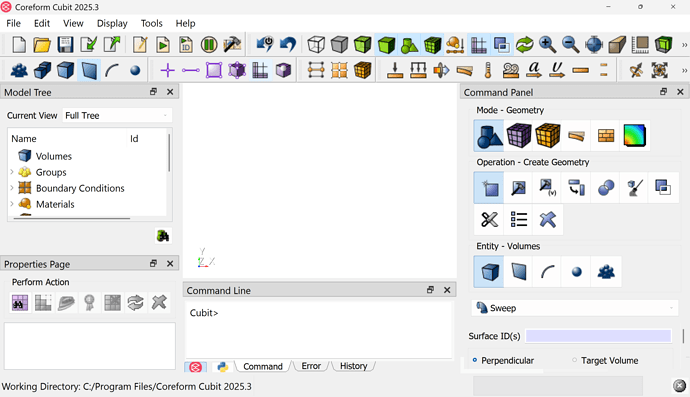Open the Current View Full Tree dropdown

(x=117, y=115)
